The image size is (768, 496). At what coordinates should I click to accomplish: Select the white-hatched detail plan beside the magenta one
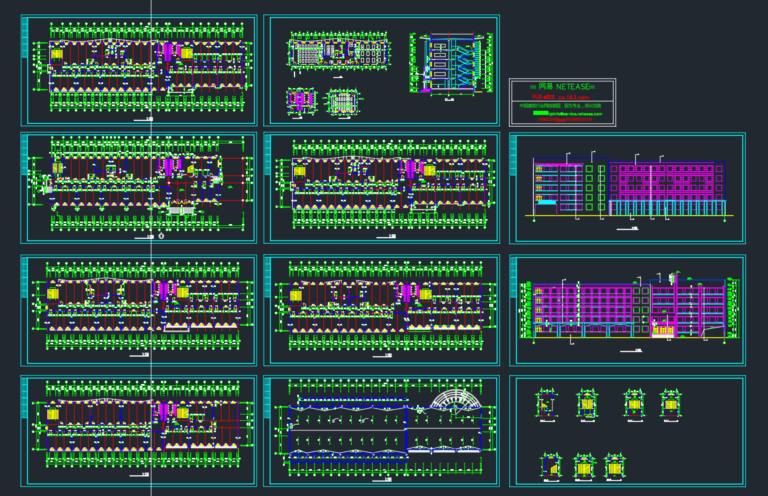coord(343,102)
